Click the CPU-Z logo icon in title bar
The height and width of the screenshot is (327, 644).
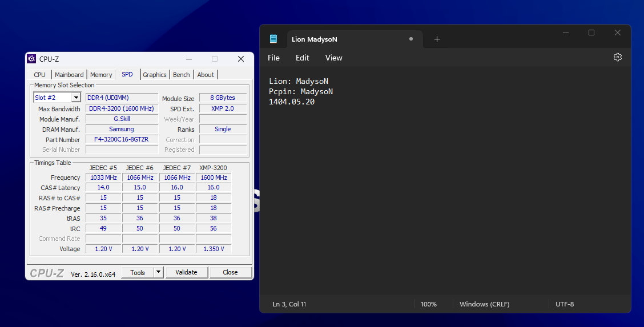(31, 59)
